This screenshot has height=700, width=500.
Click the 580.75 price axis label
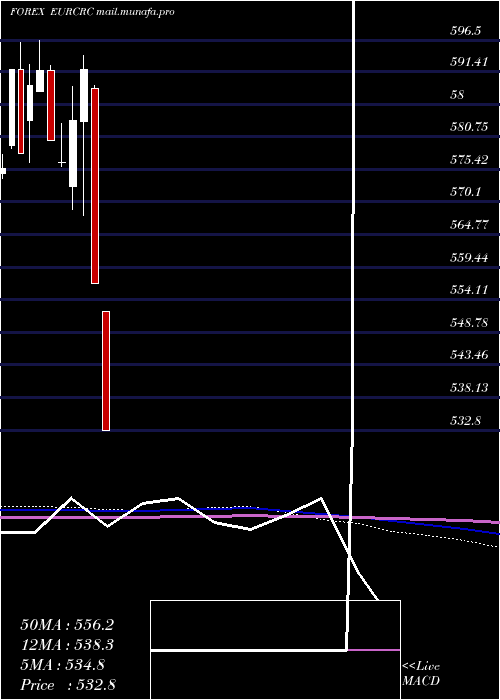coord(468,127)
